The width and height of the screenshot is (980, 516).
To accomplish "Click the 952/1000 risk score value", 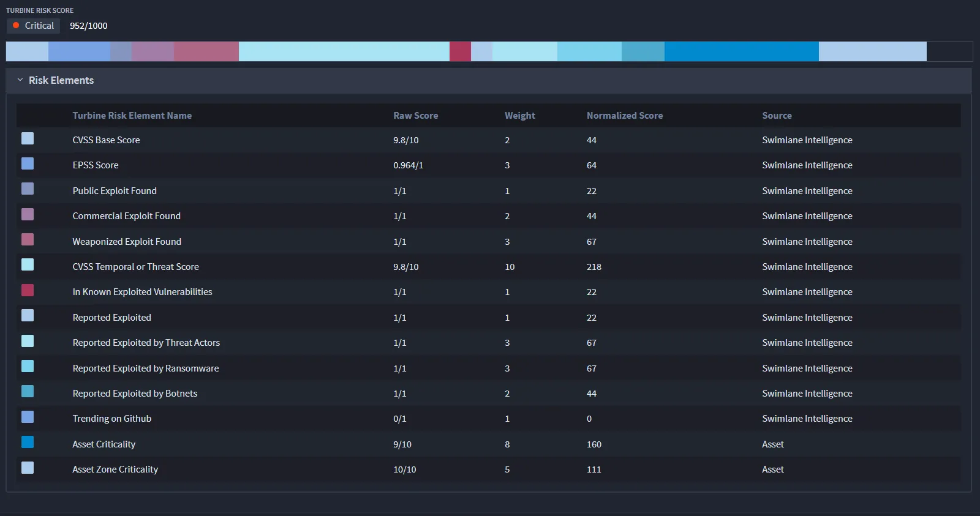I will (89, 26).
